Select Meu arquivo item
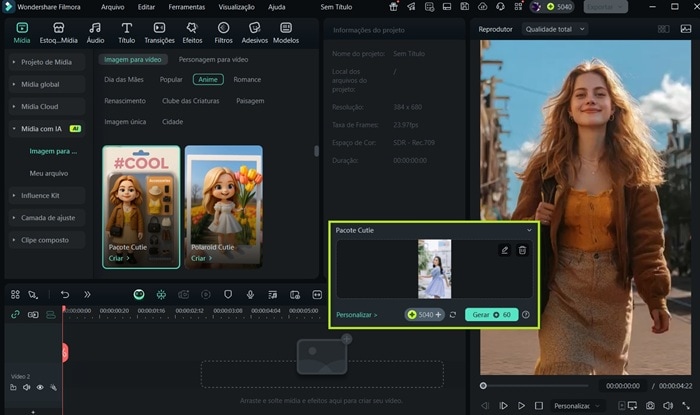700x415 pixels. (x=49, y=173)
